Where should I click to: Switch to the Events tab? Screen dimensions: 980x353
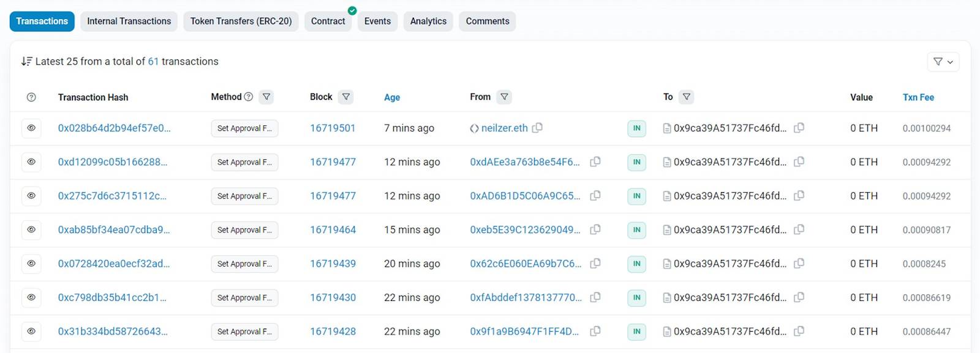(x=377, y=21)
